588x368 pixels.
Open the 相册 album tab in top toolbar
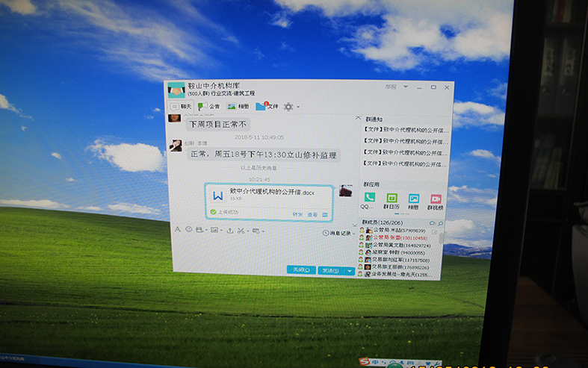tap(239, 107)
